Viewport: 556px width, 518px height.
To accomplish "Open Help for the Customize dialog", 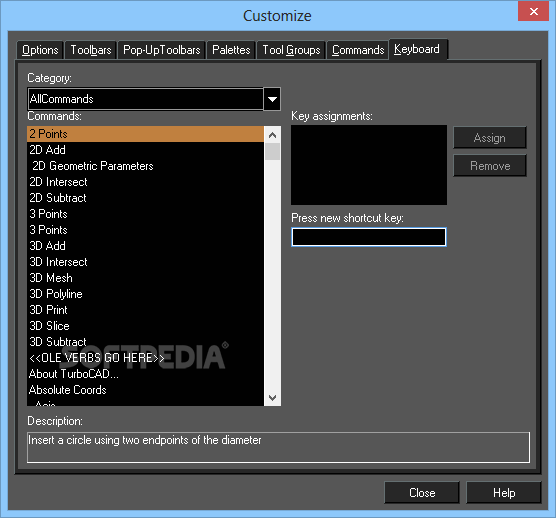I will point(504,492).
